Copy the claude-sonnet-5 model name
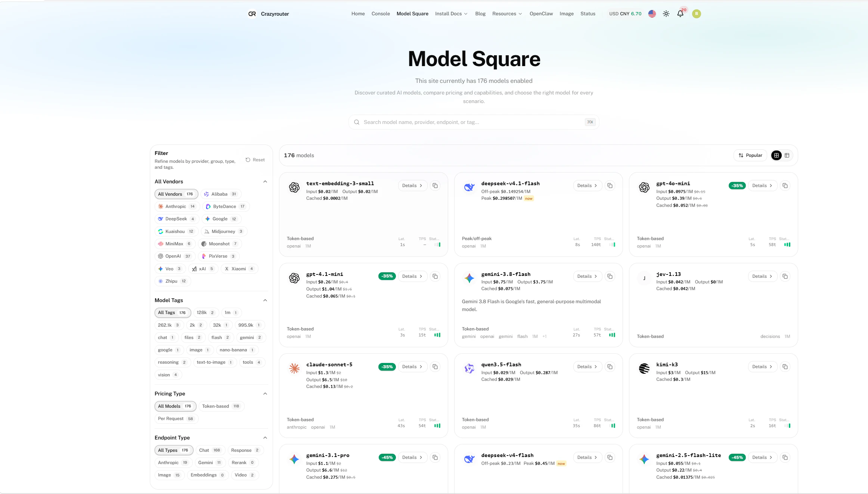The height and width of the screenshot is (494, 868). coord(435,367)
